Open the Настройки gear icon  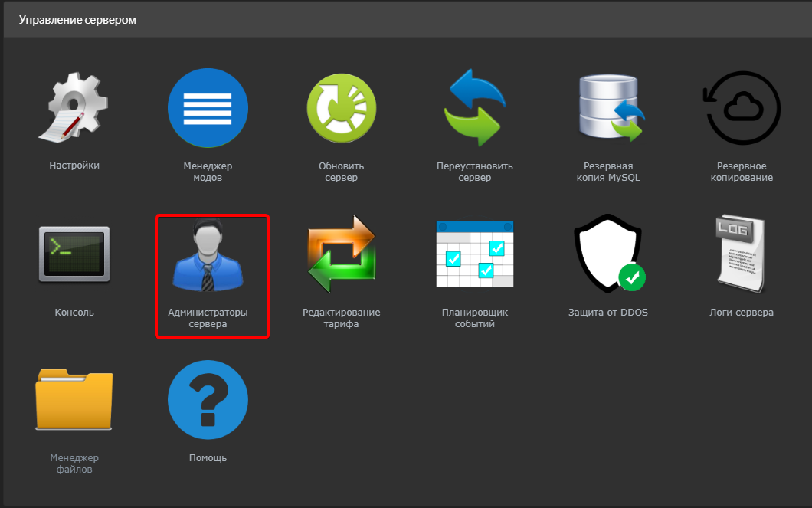74,108
